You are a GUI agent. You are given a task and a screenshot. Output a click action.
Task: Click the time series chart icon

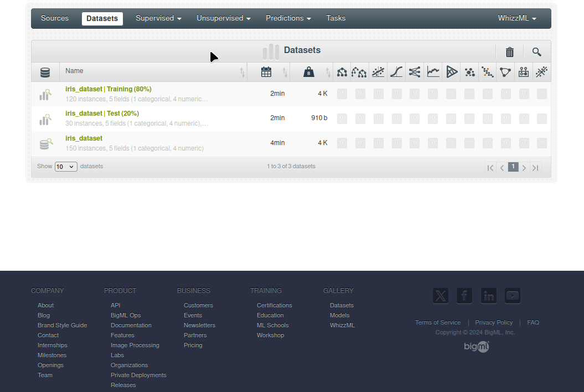[x=433, y=72]
